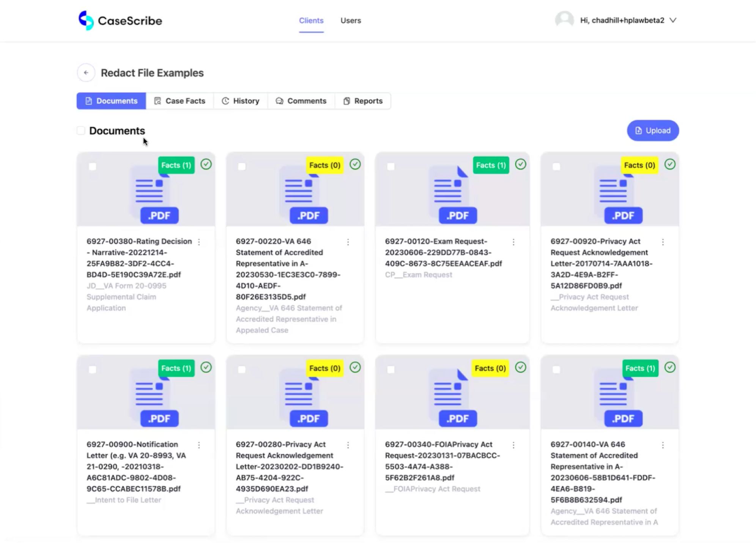This screenshot has width=756, height=543.
Task: Toggle the select-all checkbox beside Documents heading
Action: pyautogui.click(x=81, y=130)
